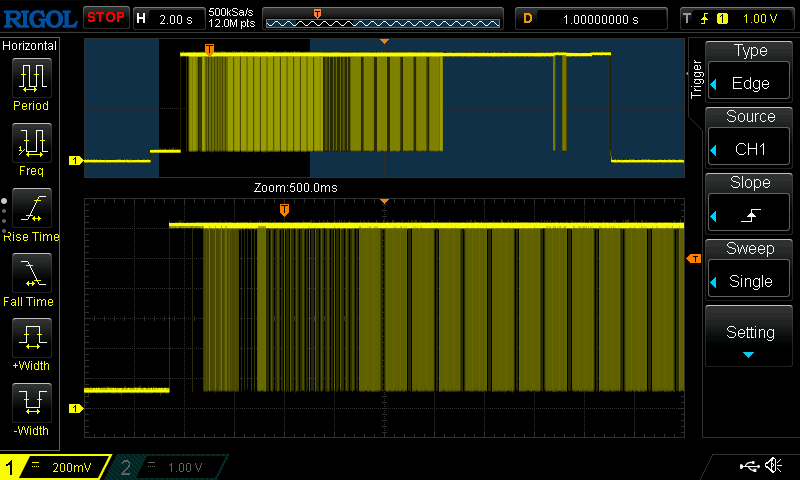Select the +Width measurement icon
Image resolution: width=800 pixels, height=480 pixels.
[32, 338]
